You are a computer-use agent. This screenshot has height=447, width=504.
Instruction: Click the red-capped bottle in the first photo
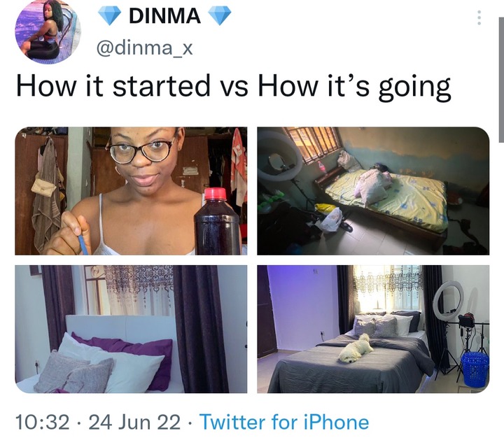coord(218,222)
